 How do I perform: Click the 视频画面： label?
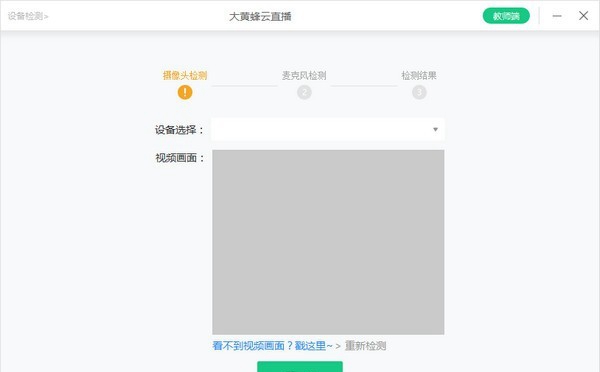coord(179,158)
